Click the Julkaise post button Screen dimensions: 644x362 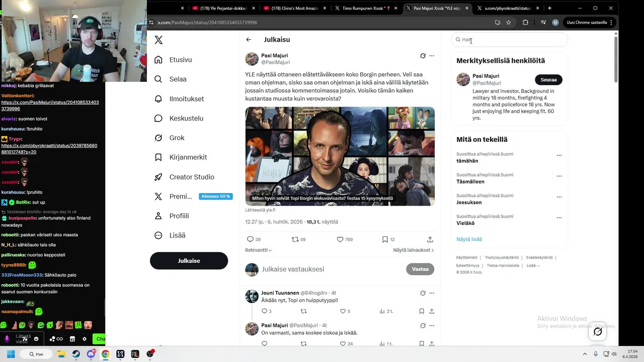(189, 261)
